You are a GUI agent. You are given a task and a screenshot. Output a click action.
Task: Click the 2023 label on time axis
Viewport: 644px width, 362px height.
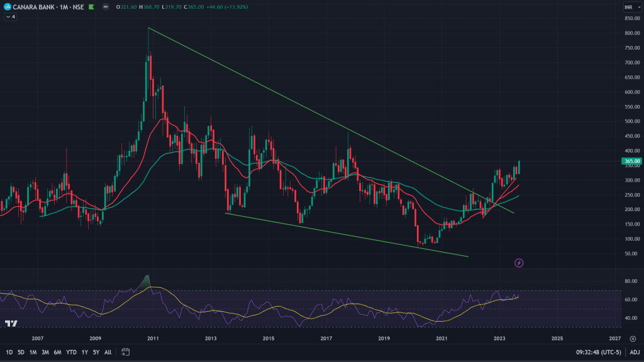click(499, 338)
